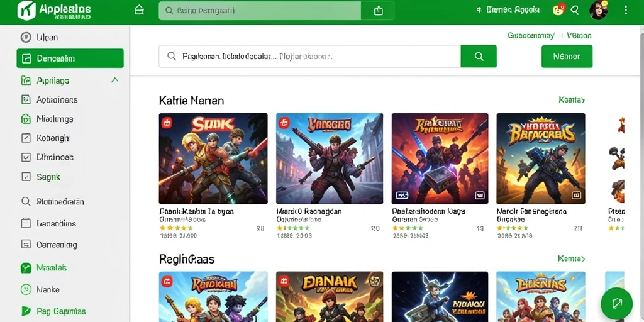Toggle the Dlminoeis checkbox item
This screenshot has height=322, width=644.
tap(25, 157)
